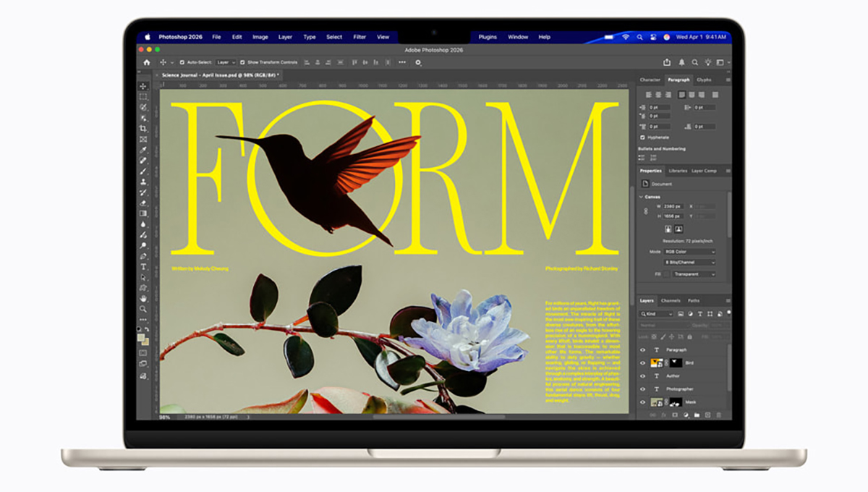
Task: Open the Transparent fill dropdown
Action: 693,274
